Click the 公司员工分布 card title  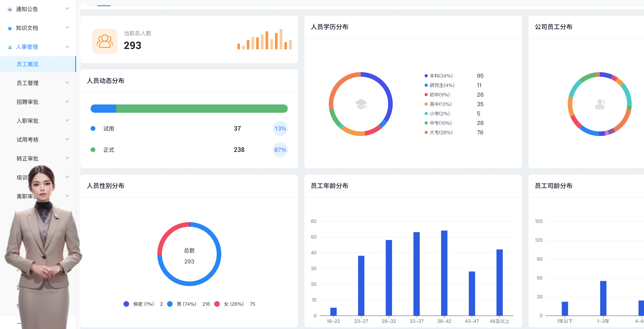point(553,27)
